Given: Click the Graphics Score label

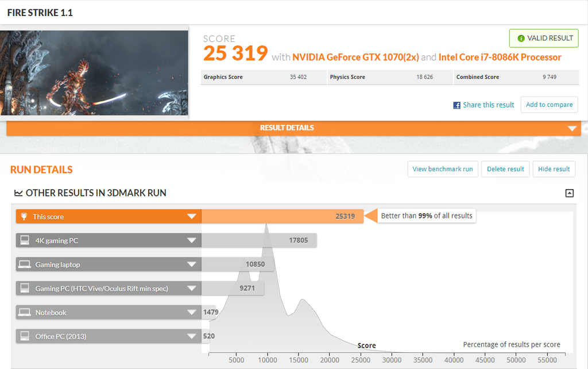Looking at the screenshot, I should click(223, 77).
